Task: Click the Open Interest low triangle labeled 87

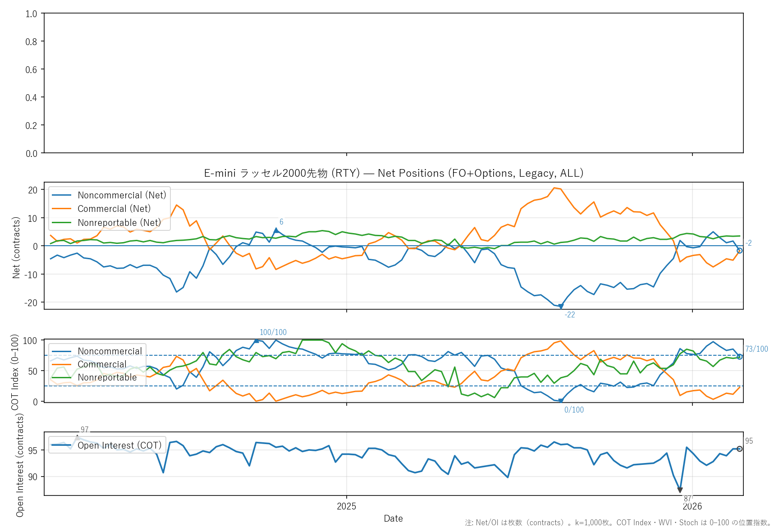Action: pos(680,491)
